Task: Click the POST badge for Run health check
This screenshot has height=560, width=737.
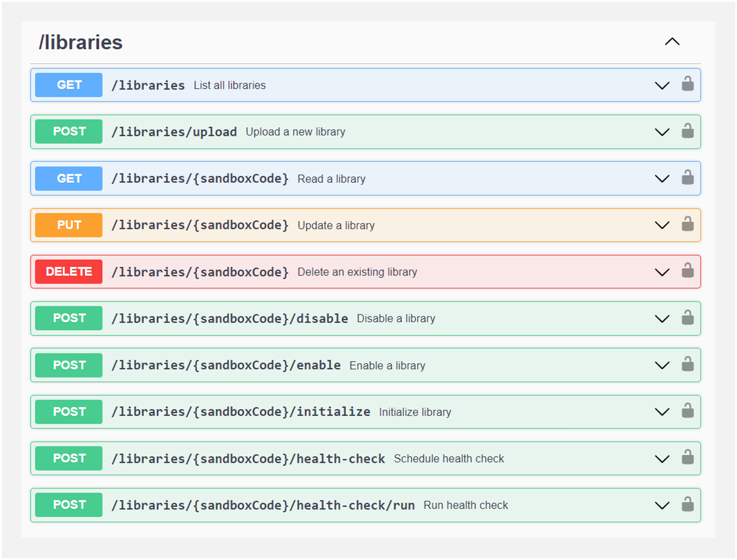Action: tap(69, 505)
